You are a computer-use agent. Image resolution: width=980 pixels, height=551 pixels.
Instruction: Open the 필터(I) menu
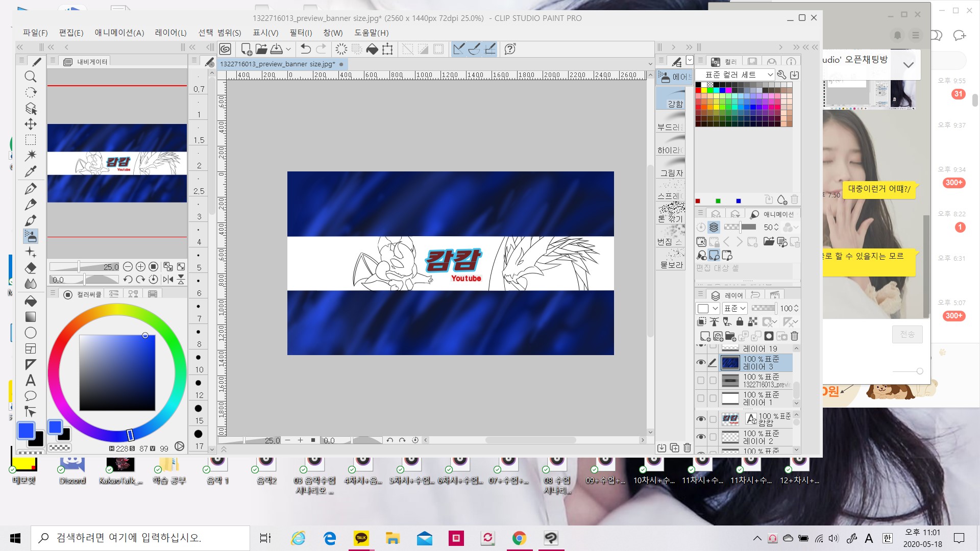pos(301,33)
